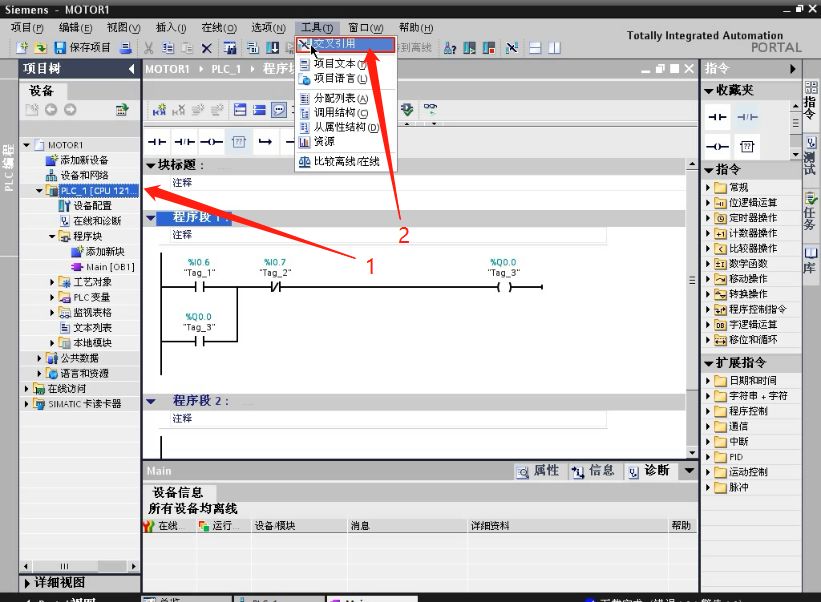Screen dimensions: 821x602
Task: Toggle monitoring glasses icon in editor toolbar
Action: tap(430, 109)
